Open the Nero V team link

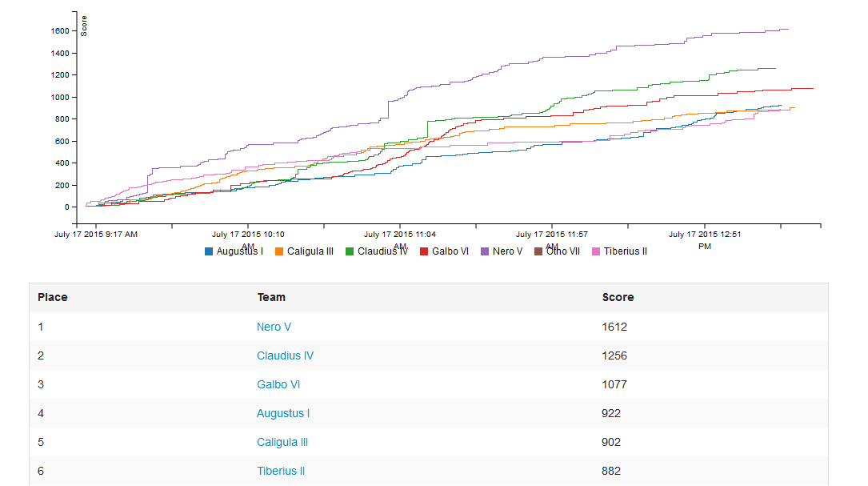[274, 327]
